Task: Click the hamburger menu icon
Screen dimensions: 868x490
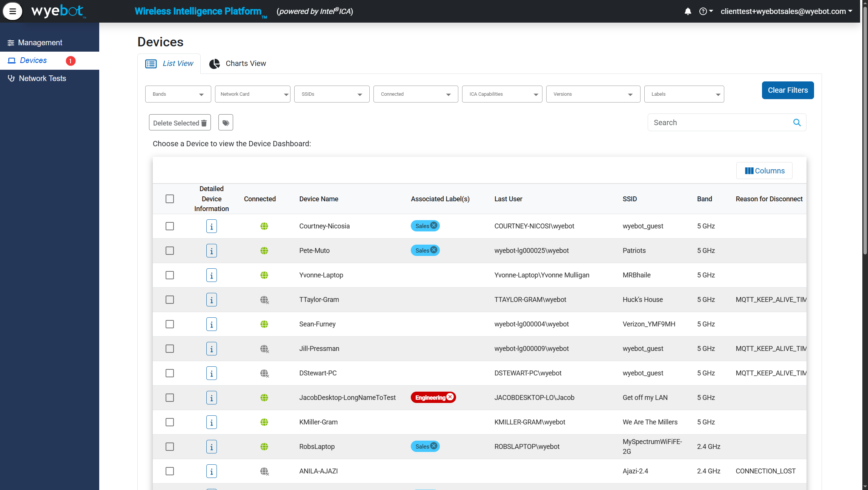Action: (x=12, y=11)
